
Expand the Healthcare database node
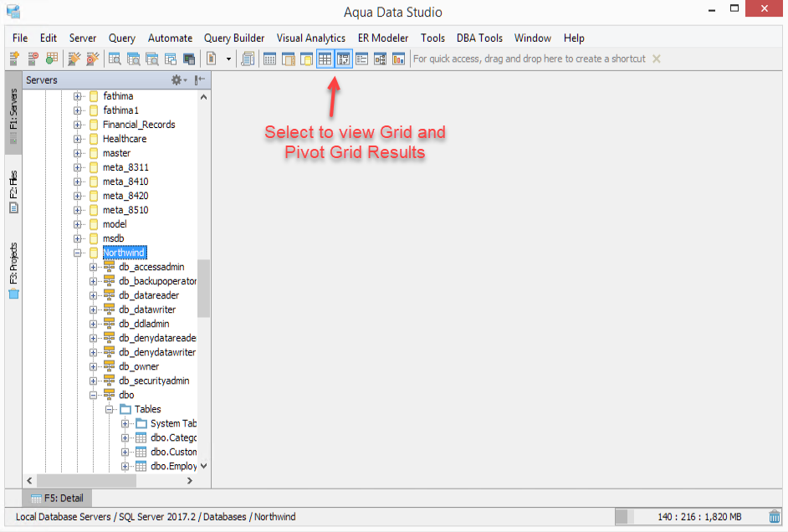(x=78, y=139)
